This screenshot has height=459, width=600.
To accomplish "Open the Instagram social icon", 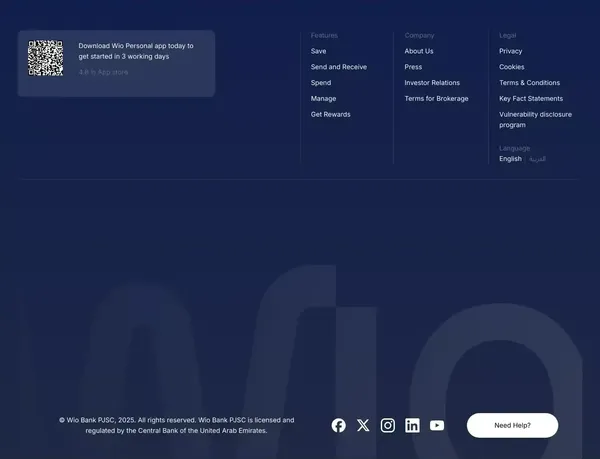I will (x=388, y=425).
